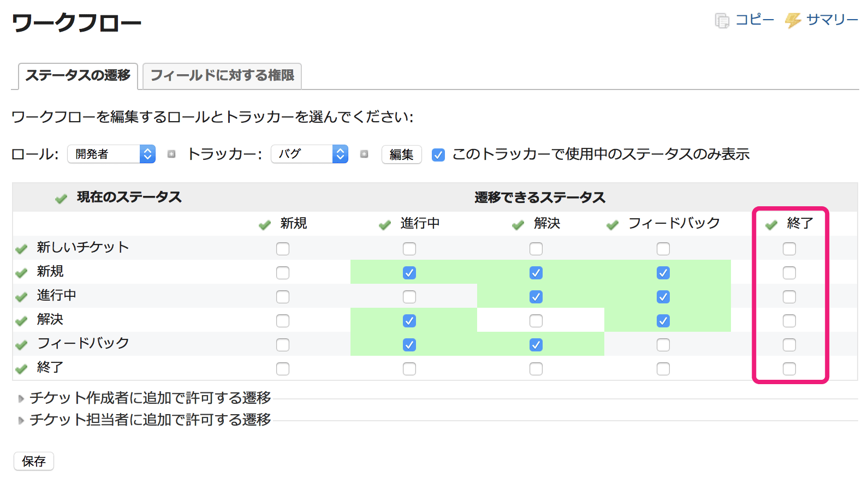Click the lightning summary icon beside サマリー
868x478 pixels.
coord(793,21)
